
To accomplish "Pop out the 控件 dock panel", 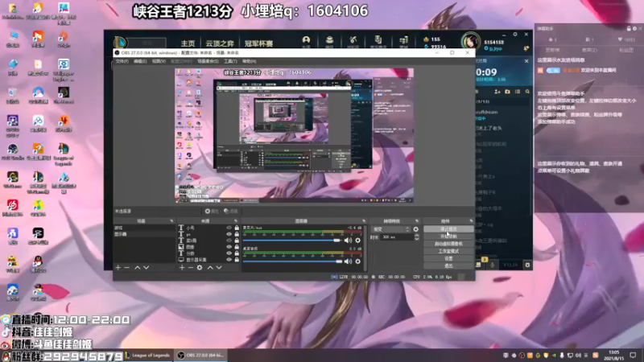I will 471,221.
